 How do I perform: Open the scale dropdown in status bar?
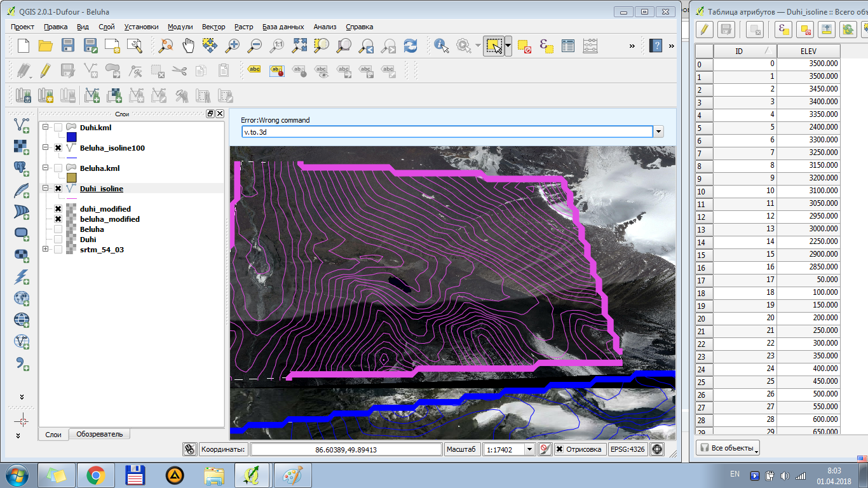[529, 449]
